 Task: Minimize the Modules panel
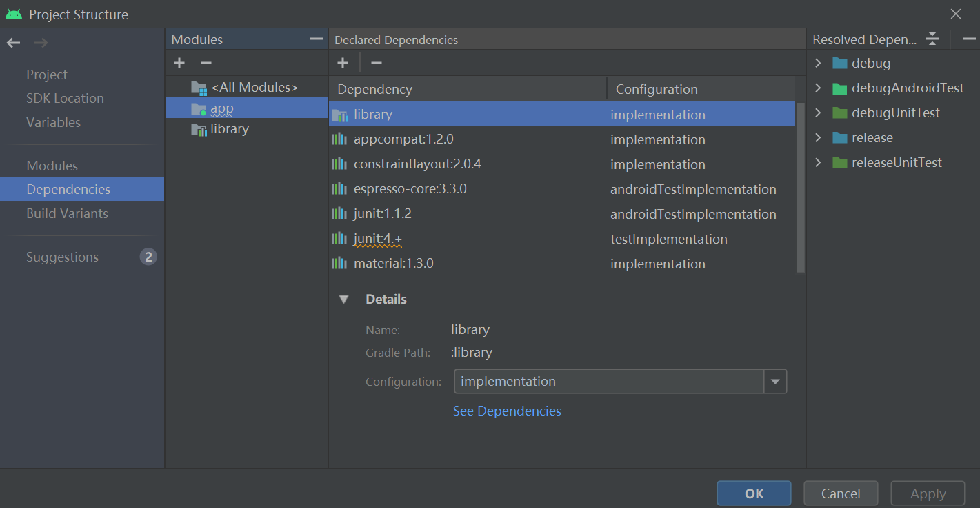pos(317,39)
